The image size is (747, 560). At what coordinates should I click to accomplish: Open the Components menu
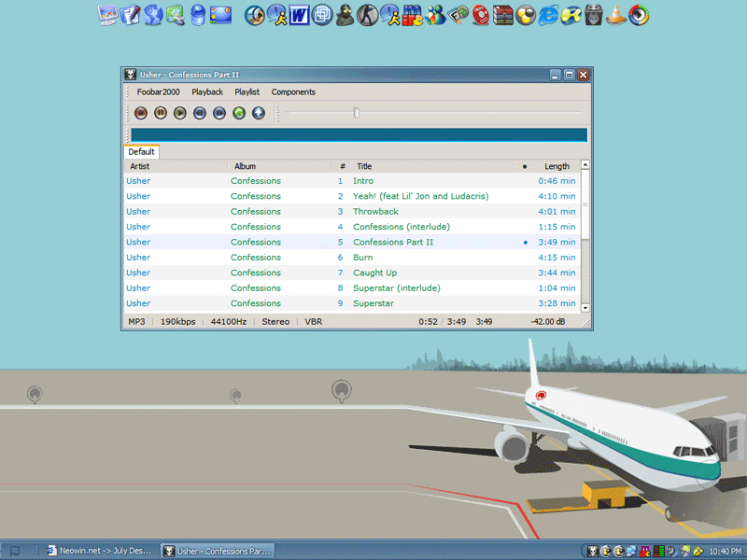pos(293,91)
